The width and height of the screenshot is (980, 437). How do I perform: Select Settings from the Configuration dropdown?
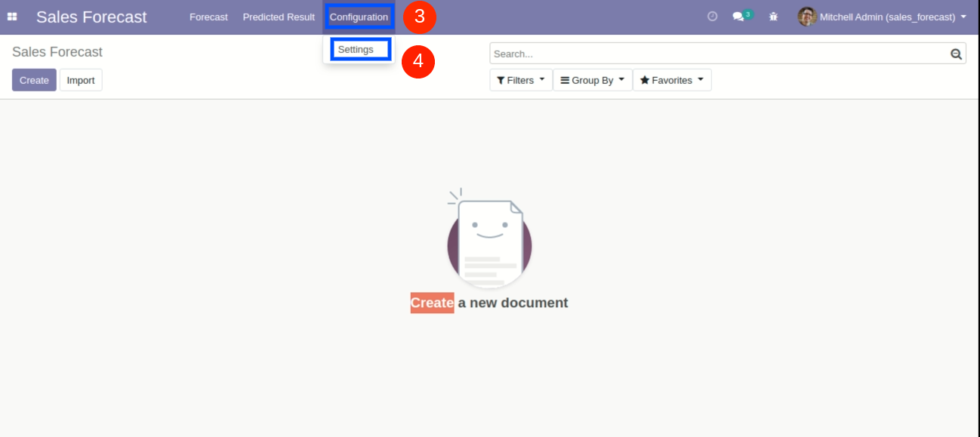coord(356,50)
